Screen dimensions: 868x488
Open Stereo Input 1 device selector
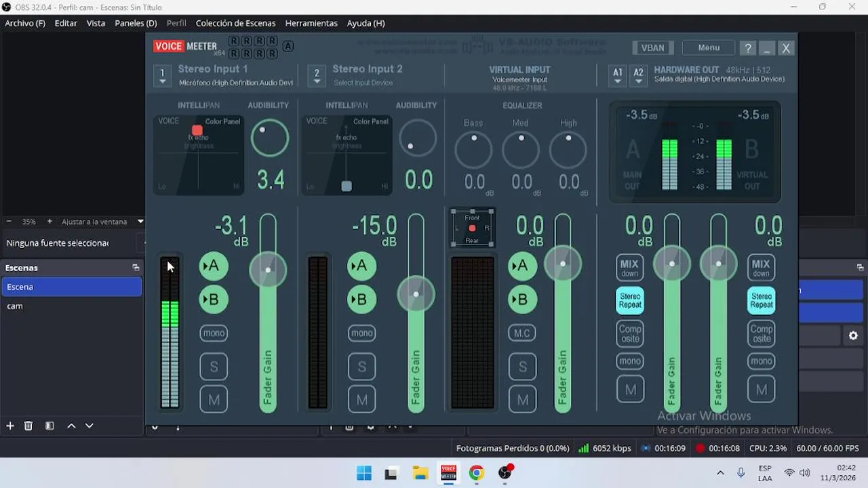coord(162,75)
